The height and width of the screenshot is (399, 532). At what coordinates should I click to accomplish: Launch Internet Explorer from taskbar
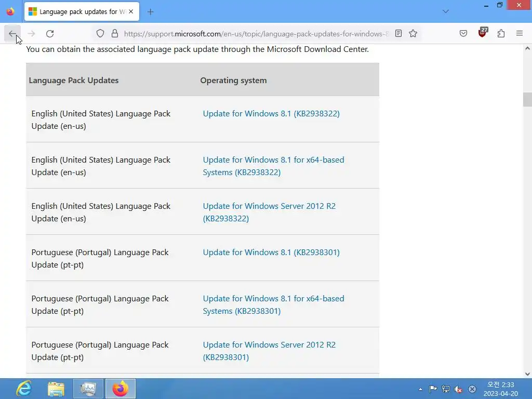pyautogui.click(x=24, y=389)
